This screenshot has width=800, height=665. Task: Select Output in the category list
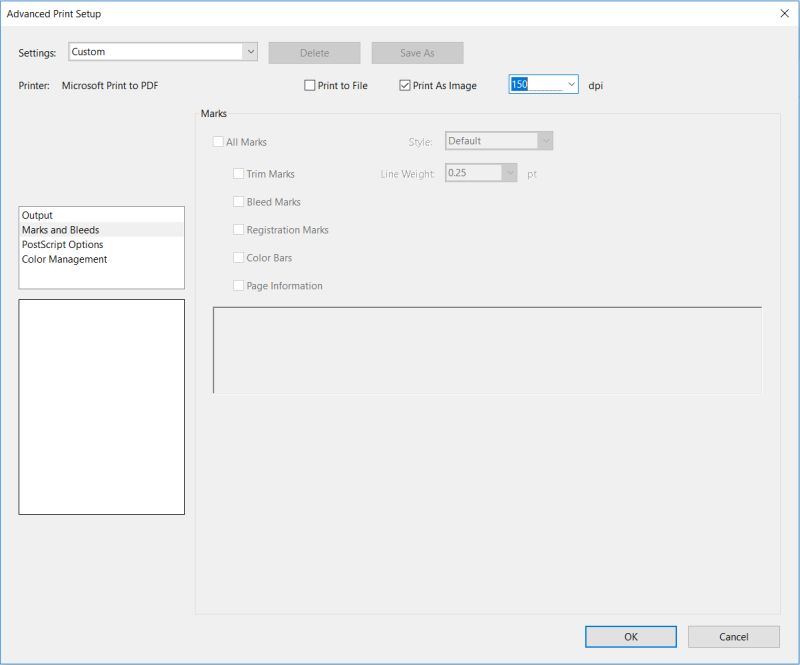tap(102, 215)
